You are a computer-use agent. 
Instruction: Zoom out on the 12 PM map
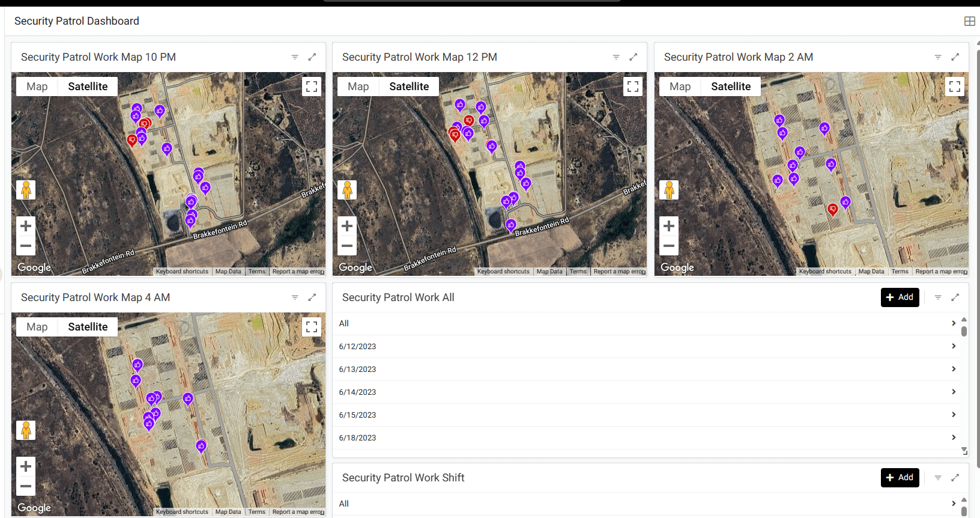347,246
